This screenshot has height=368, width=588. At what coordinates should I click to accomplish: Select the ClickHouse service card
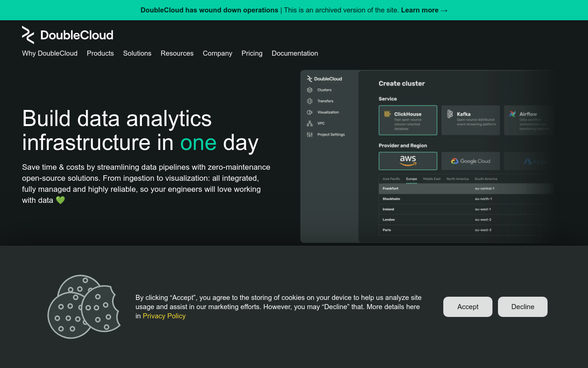408,120
